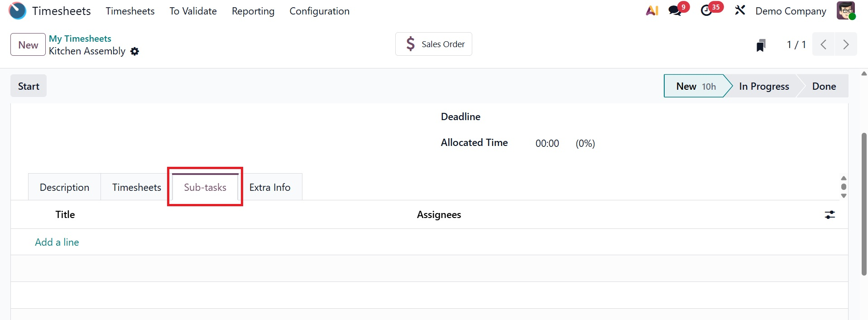Open the activities clock icon

tap(706, 11)
